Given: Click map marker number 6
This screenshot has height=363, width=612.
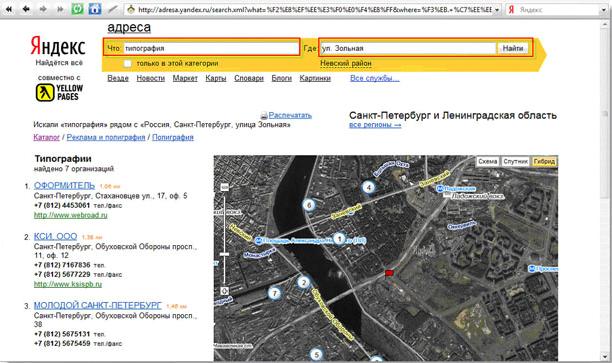Looking at the screenshot, I should [309, 205].
